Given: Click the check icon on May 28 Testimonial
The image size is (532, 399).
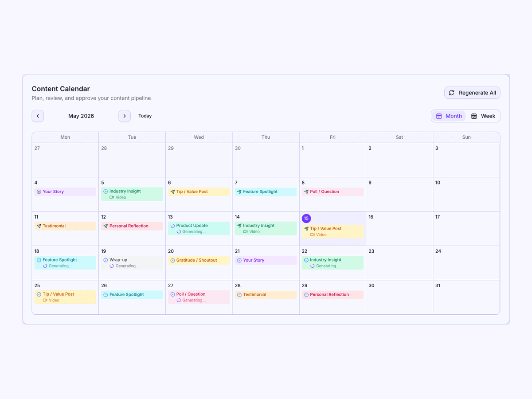Looking at the screenshot, I should pos(239,295).
